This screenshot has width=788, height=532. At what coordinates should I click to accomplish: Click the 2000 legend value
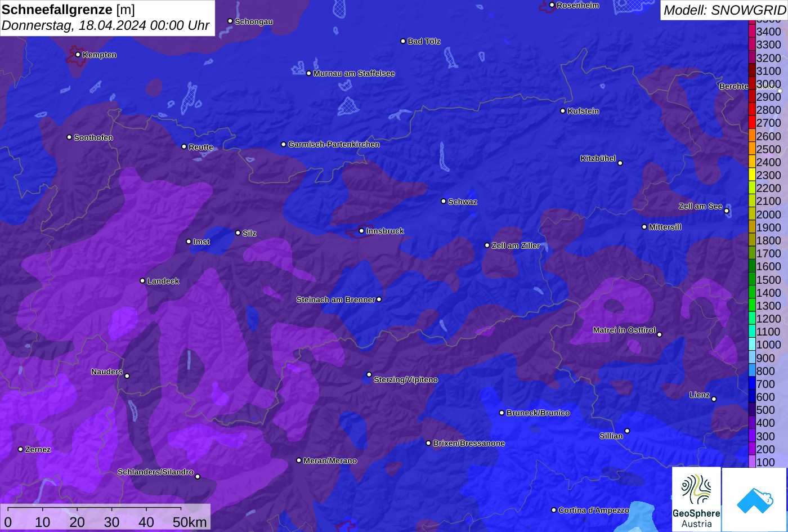[769, 214]
